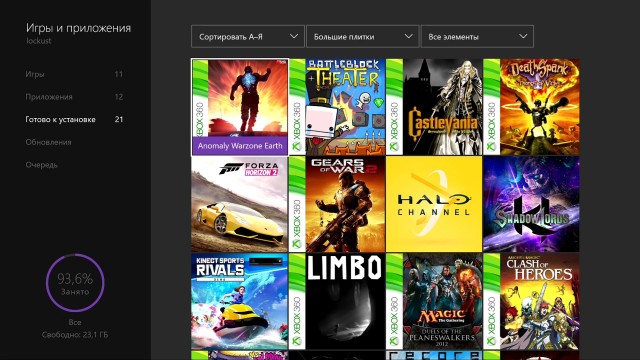Select the Clash of Heroes tile
Screen dimensions: 640x360
click(531, 301)
